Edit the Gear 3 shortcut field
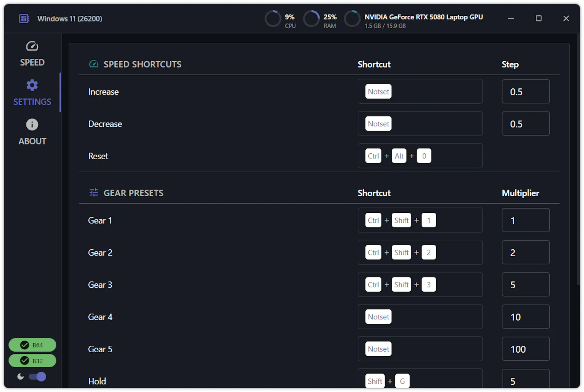Screen dimensions: 584x392 pos(420,284)
